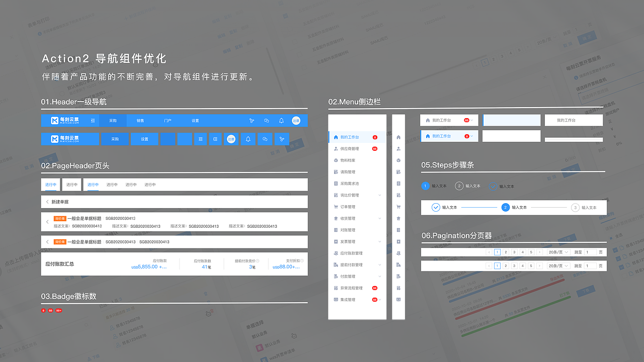644x362 pixels.
Task: Click the 达摩 user avatar icon
Action: 296,121
